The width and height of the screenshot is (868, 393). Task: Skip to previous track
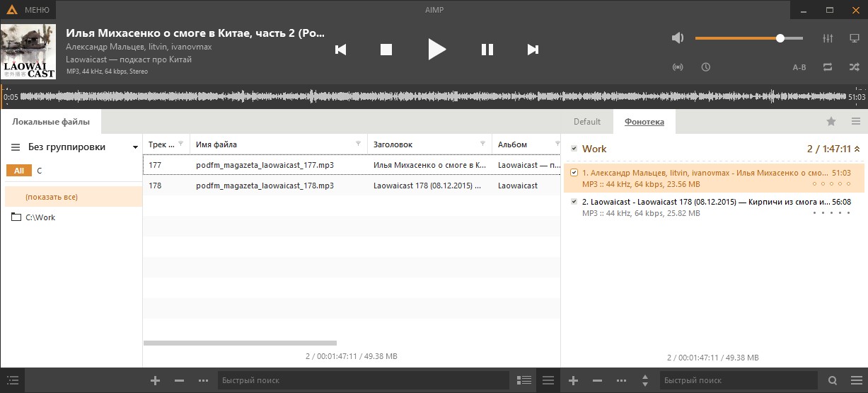[x=341, y=49]
